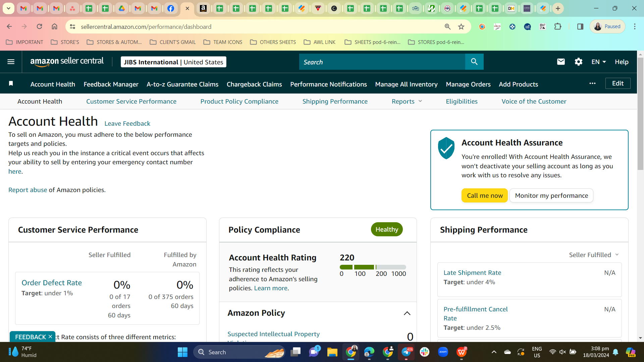Open the Seller Central hamburger menu
The image size is (644, 362).
[11, 62]
